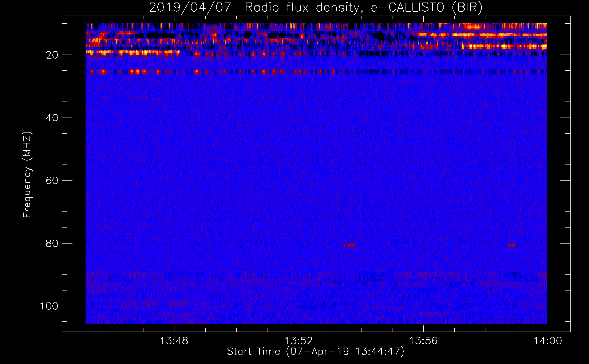Click the 13:52 time tick label
Screen dimensions: 589x364
[x=299, y=341]
